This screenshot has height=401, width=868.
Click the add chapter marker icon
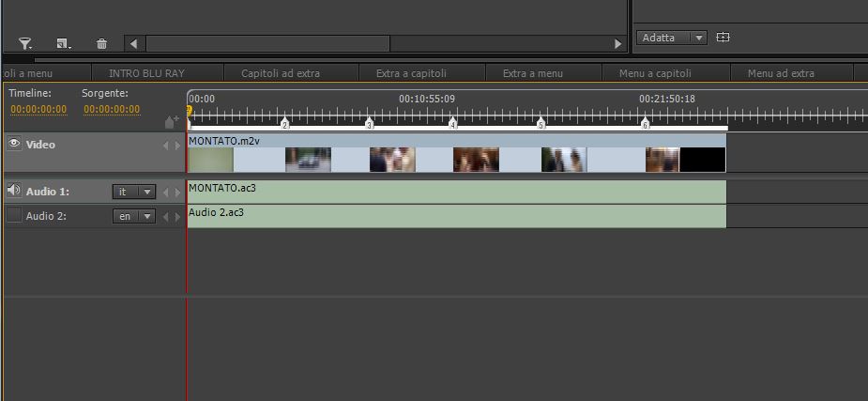[x=172, y=122]
